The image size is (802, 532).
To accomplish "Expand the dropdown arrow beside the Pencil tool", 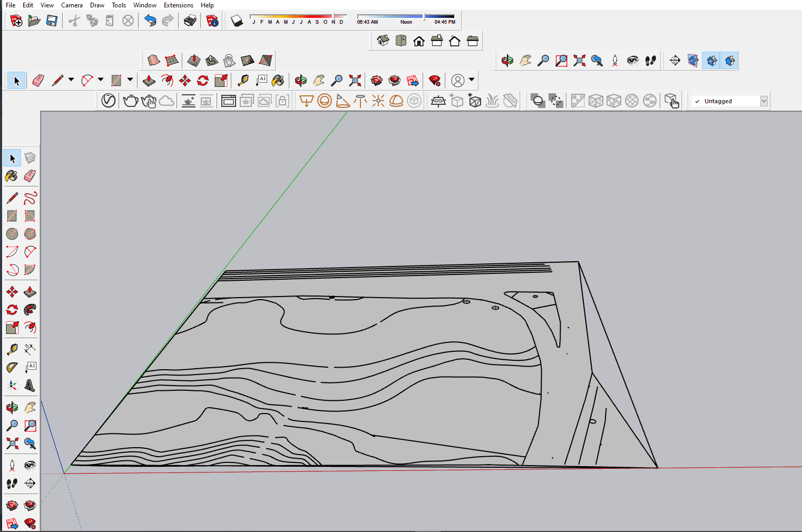I will click(x=71, y=80).
